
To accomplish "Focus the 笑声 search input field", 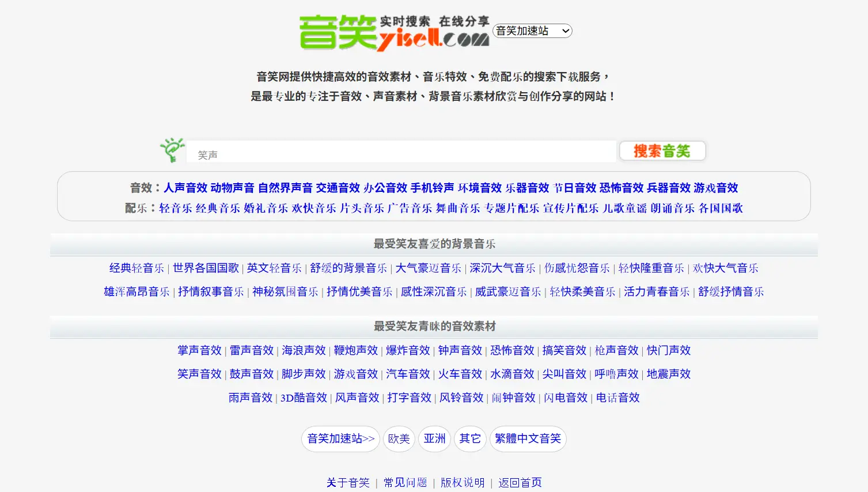I will coord(401,152).
